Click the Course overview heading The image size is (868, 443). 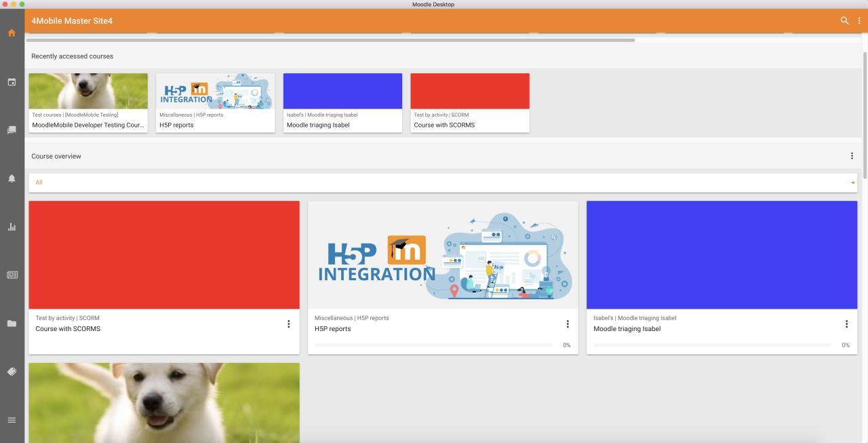click(x=56, y=156)
